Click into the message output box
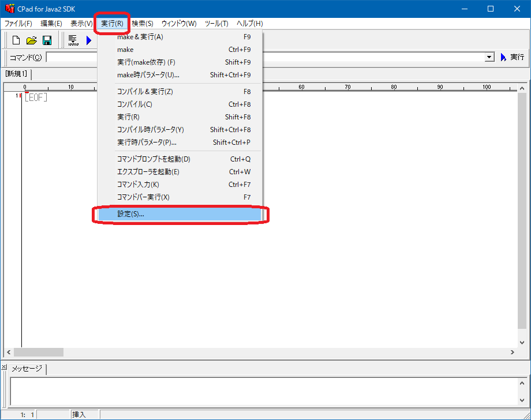 [264, 392]
